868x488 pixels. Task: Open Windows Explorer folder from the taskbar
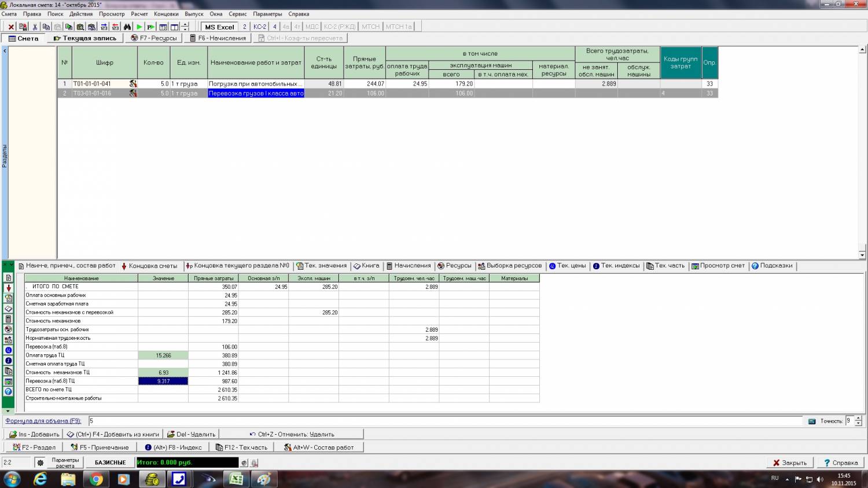pyautogui.click(x=68, y=479)
